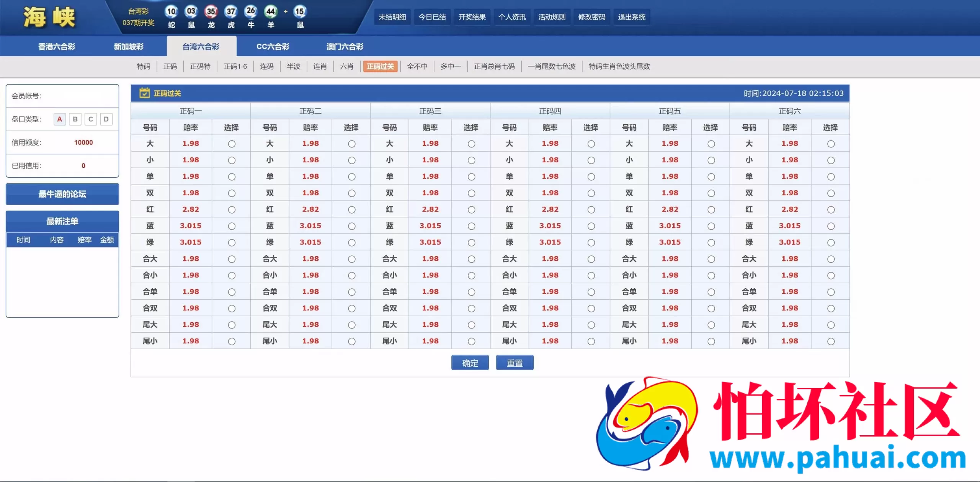980x482 pixels.
Task: Select 尾小 radio under 正码六
Action: (x=830, y=341)
